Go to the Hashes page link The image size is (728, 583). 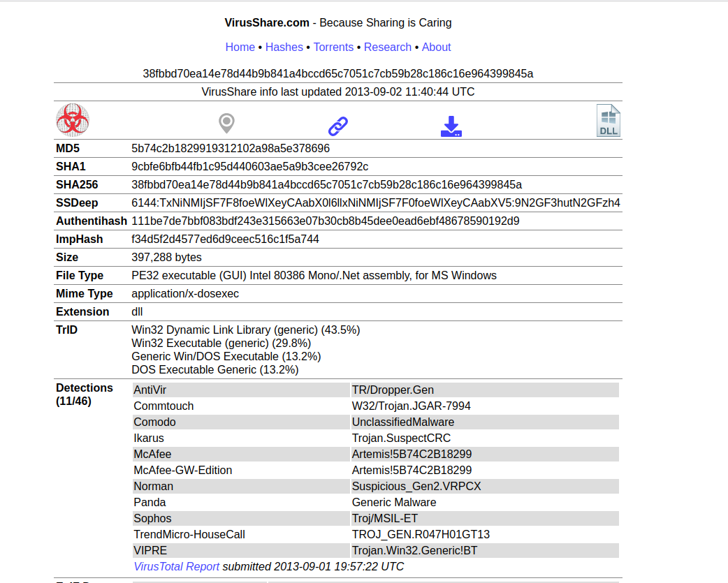[284, 47]
